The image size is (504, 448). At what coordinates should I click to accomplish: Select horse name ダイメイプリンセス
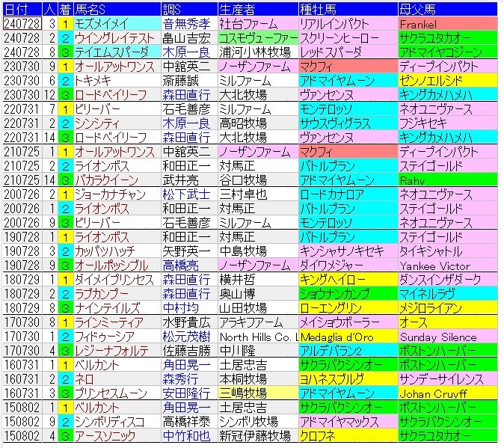[117, 280]
